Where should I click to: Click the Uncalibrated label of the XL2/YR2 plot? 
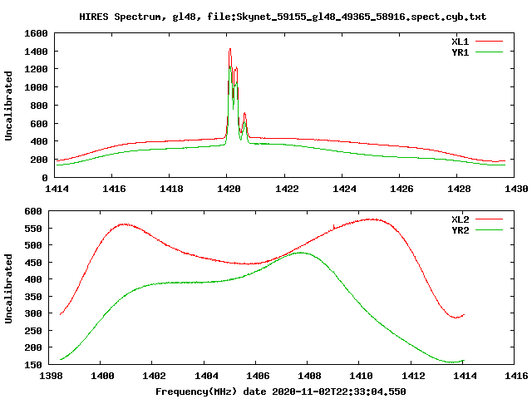pos(8,288)
